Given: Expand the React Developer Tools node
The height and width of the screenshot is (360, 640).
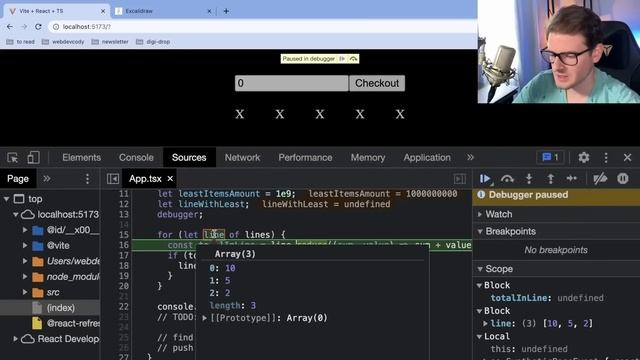Looking at the screenshot, I should coord(16,339).
